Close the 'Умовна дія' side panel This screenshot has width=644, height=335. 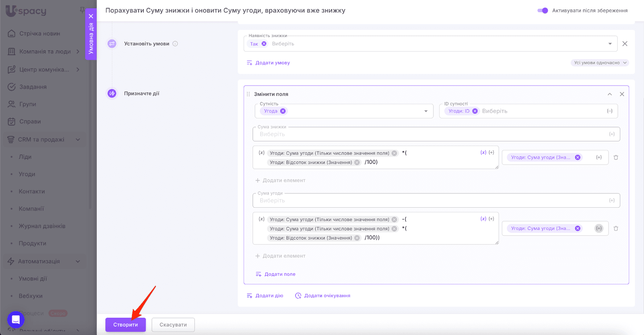pyautogui.click(x=91, y=16)
